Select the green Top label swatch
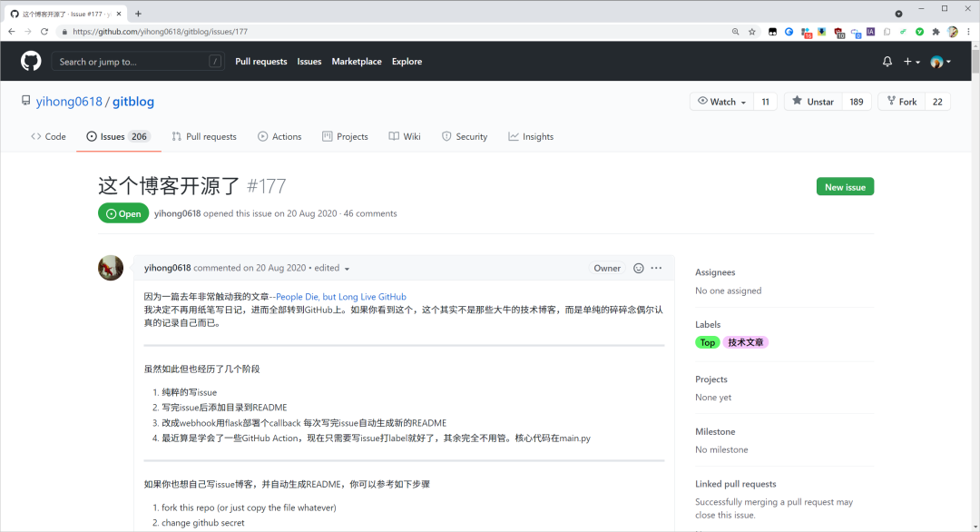Screen dimensions: 980x532 coord(708,342)
